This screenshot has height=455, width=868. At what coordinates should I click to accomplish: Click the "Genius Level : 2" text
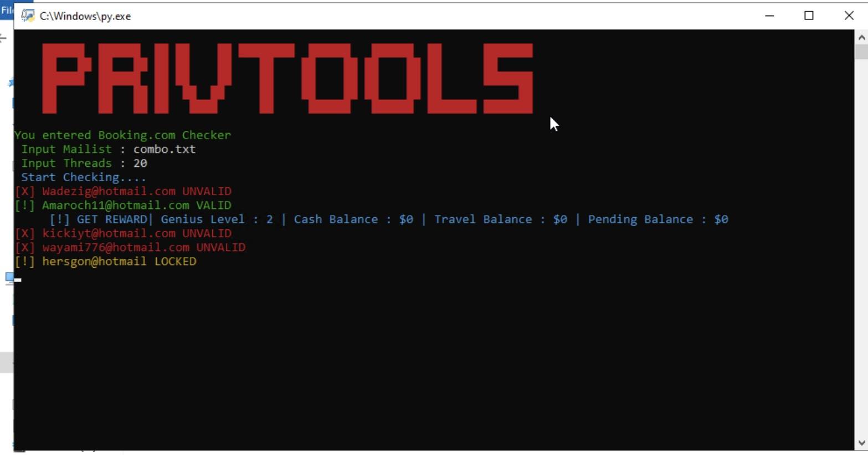(x=217, y=219)
